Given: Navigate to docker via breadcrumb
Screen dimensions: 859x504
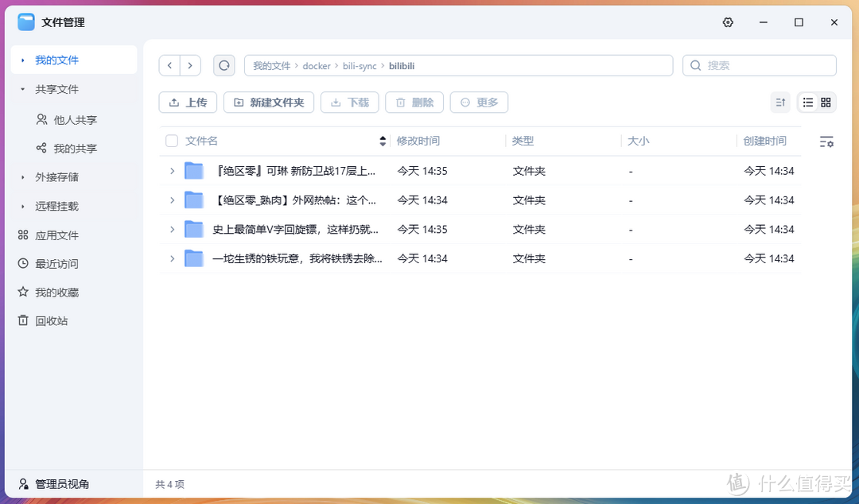Looking at the screenshot, I should (x=317, y=65).
